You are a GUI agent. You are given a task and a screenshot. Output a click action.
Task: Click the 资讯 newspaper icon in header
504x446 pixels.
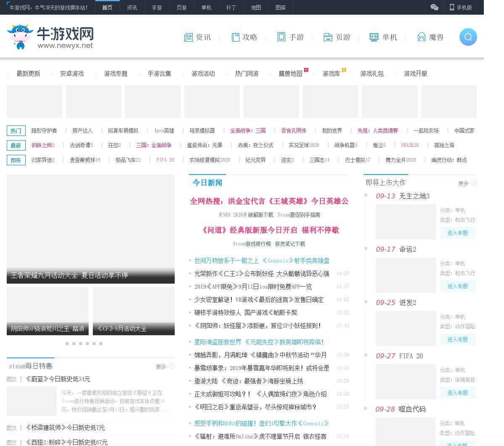pos(188,37)
